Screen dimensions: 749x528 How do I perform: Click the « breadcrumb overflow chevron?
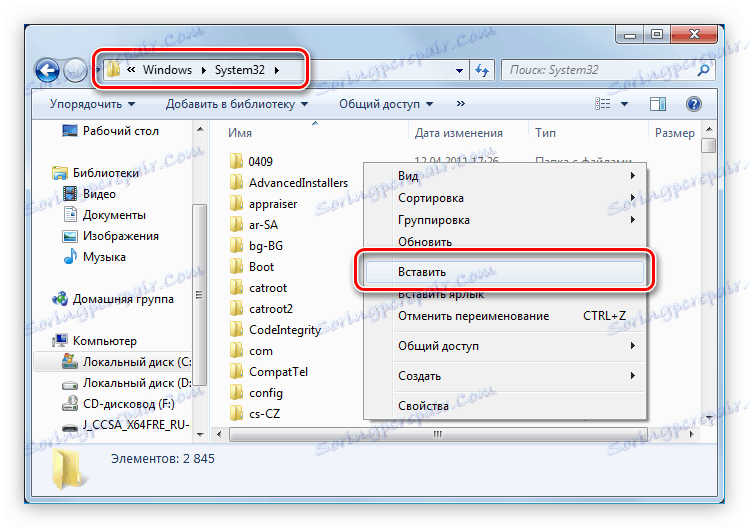131,70
